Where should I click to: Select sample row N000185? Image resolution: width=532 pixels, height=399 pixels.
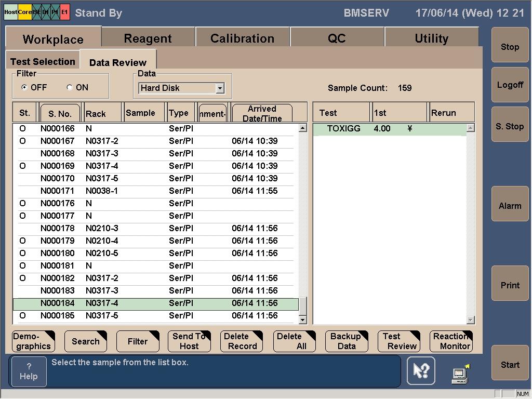click(x=156, y=315)
